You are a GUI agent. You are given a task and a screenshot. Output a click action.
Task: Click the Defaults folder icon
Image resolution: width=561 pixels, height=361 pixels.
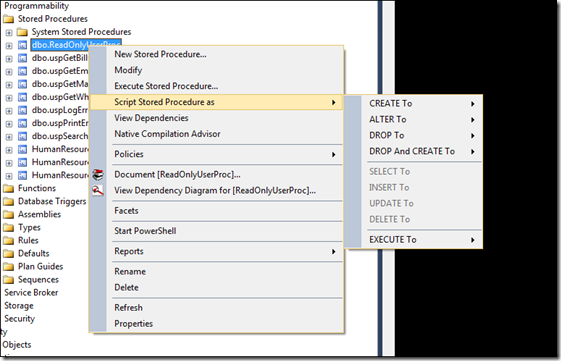[8, 254]
